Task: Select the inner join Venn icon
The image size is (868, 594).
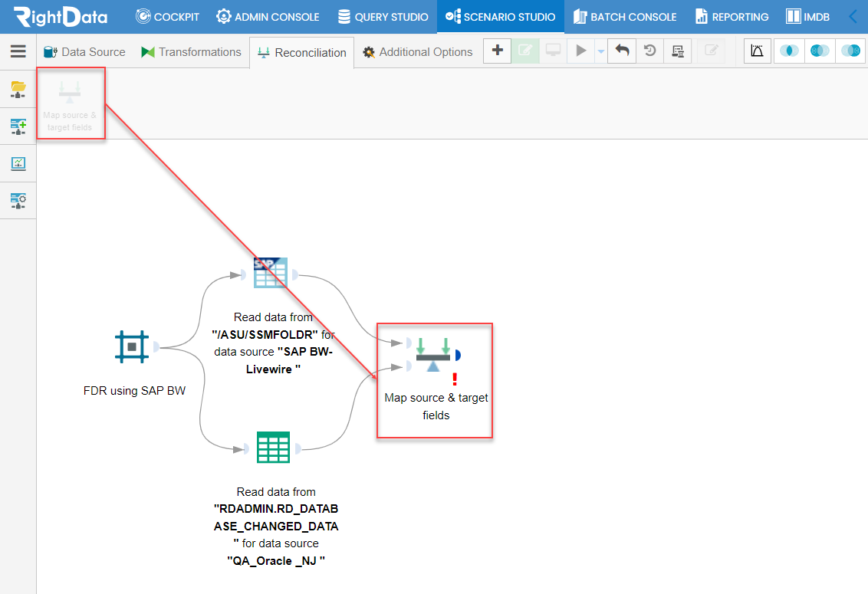Action: 789,51
